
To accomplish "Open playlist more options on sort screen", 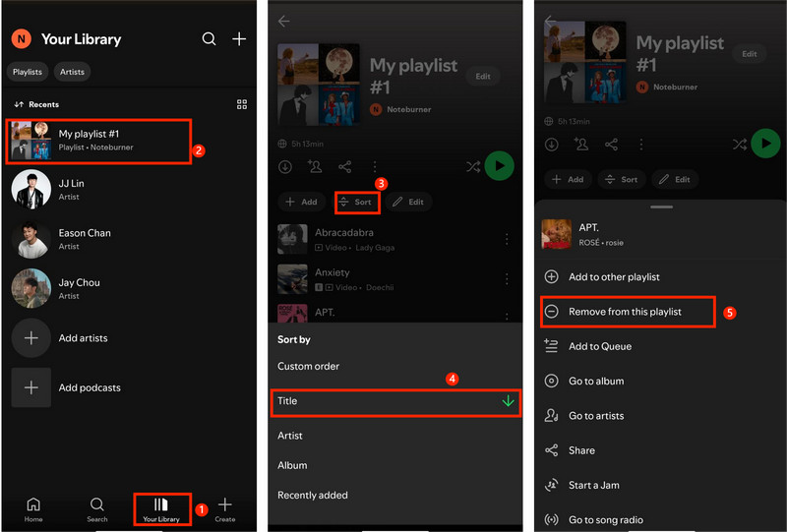I will [x=375, y=166].
